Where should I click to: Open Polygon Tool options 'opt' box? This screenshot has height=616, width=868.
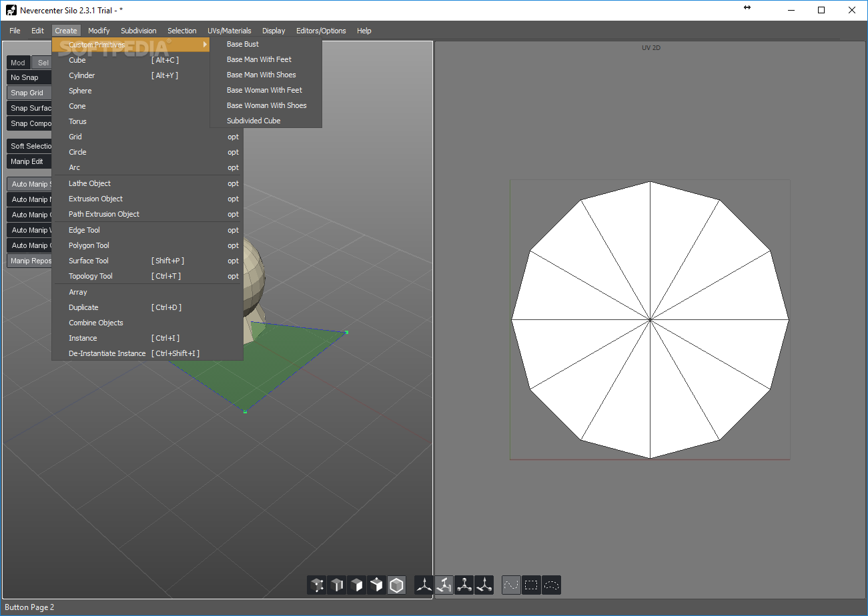pos(233,245)
